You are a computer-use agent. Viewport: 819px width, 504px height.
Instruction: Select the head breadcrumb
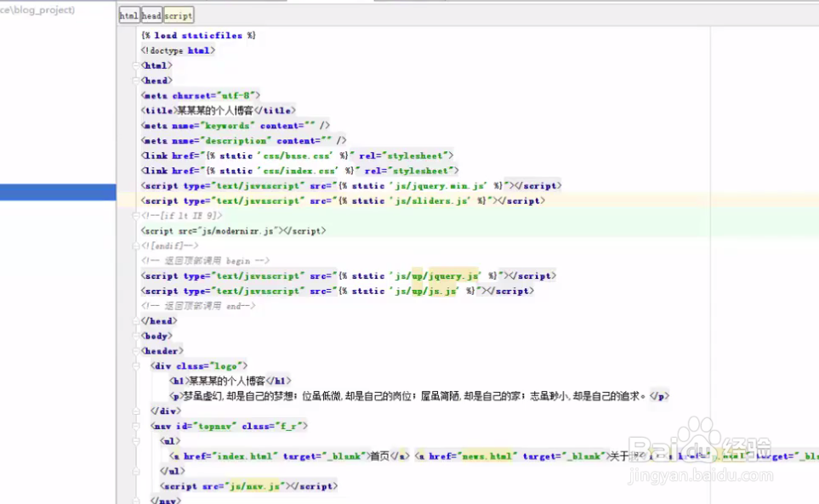pos(151,15)
